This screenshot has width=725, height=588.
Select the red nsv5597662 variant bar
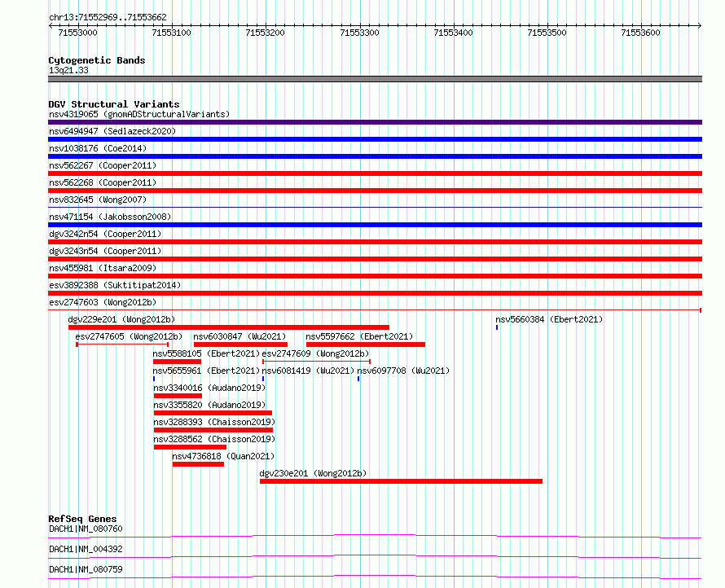pos(366,344)
